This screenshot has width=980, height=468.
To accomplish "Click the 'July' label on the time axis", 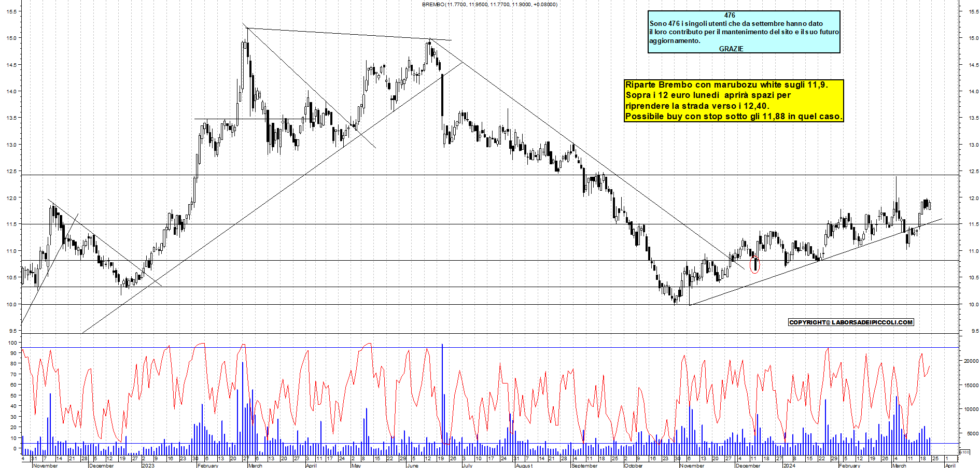I will pos(467,465).
